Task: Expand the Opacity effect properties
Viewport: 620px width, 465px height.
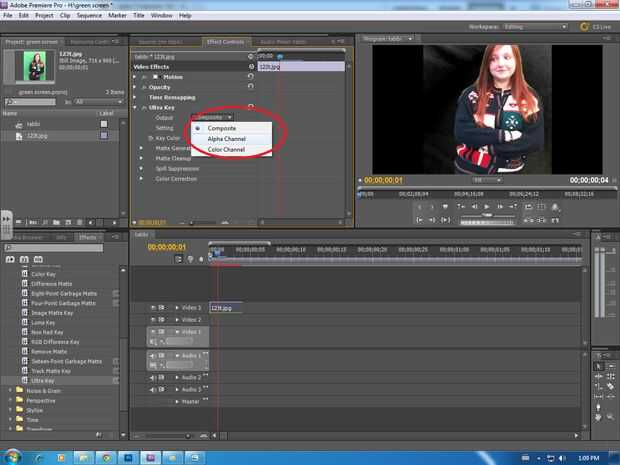Action: pos(135,87)
